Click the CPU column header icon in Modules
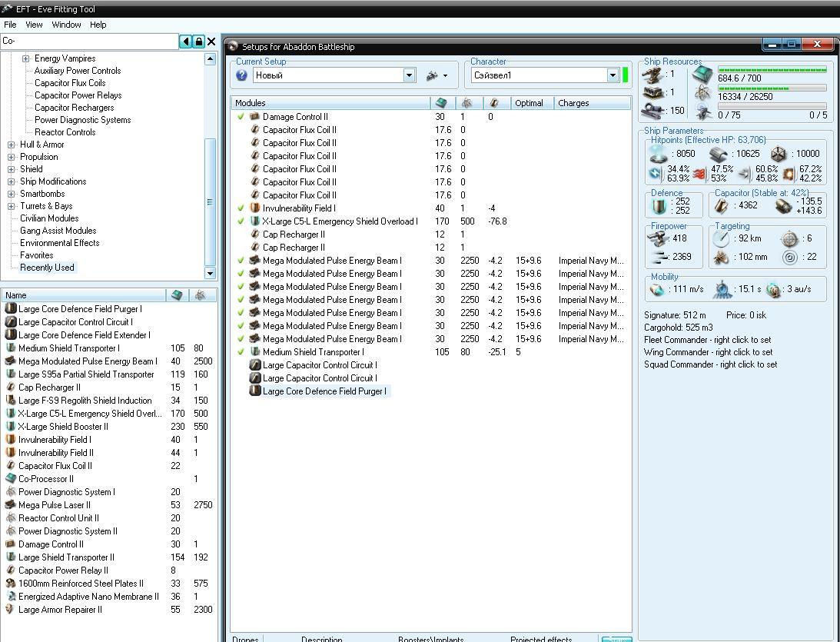The image size is (840, 642). coord(441,103)
